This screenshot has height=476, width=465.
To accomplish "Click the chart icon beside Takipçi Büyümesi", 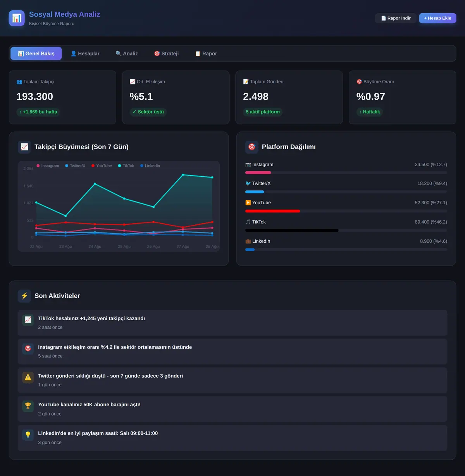I will coord(24,147).
